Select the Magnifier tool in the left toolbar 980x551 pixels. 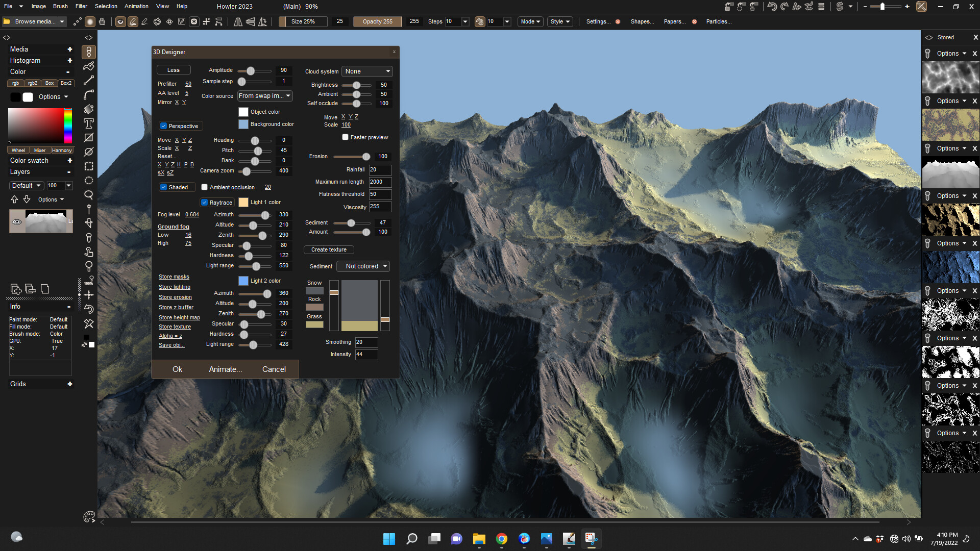tap(88, 195)
